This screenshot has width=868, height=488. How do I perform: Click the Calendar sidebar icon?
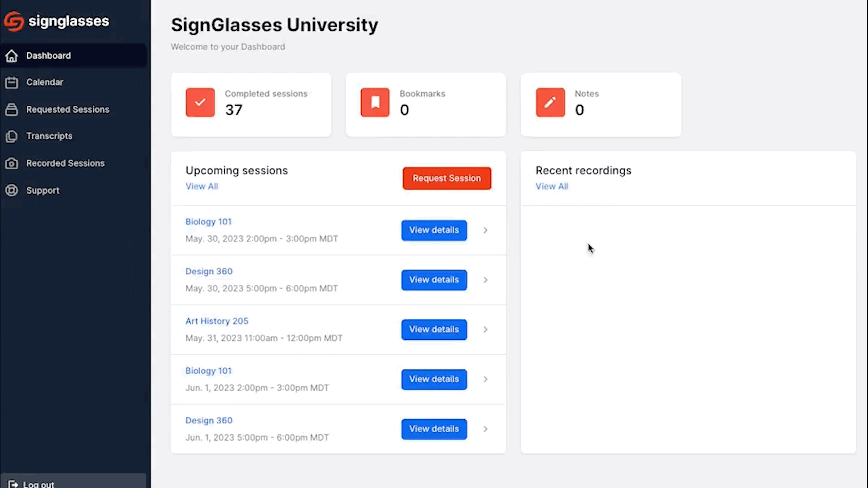[x=12, y=83]
